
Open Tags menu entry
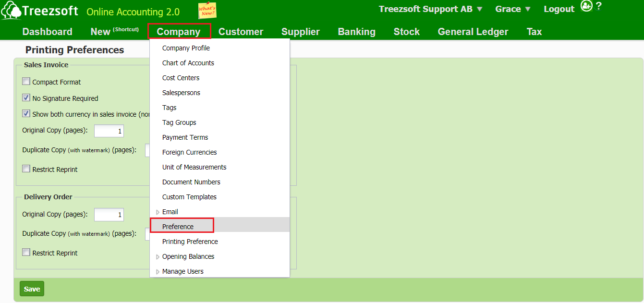coord(220,108)
